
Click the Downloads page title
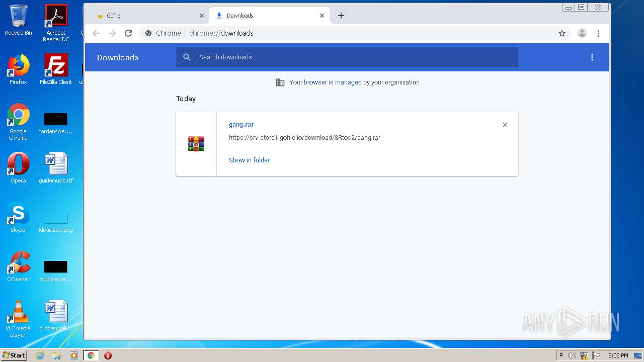[118, 57]
